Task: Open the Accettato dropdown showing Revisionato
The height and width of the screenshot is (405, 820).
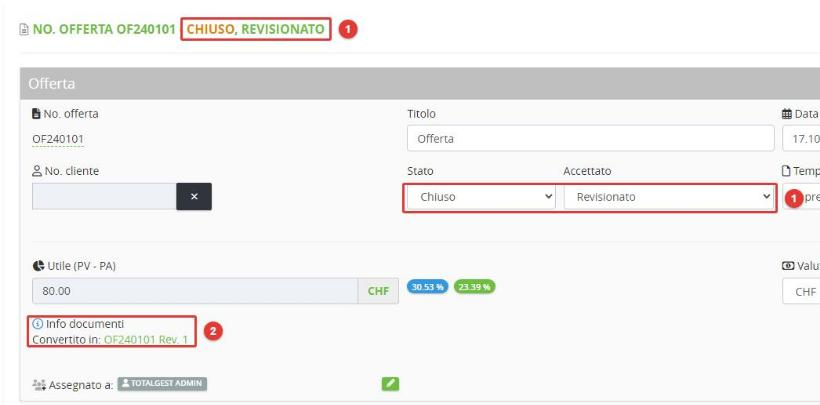Action: point(669,197)
